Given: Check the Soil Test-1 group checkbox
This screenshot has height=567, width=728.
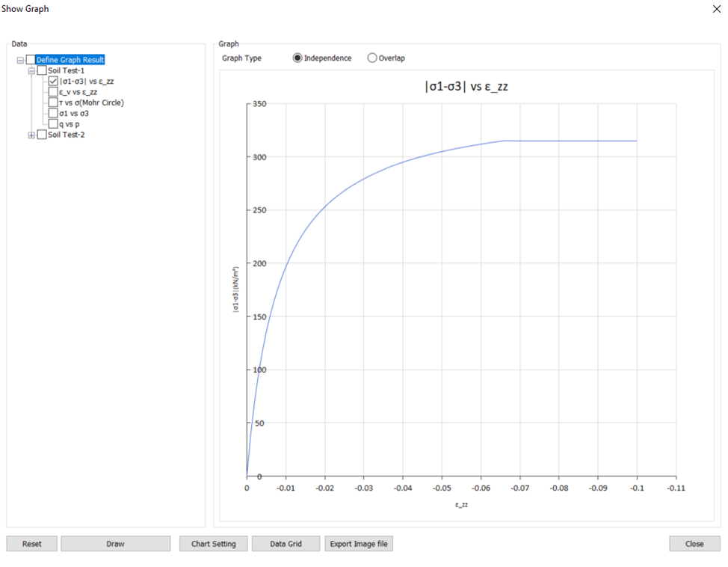Looking at the screenshot, I should click(x=42, y=71).
